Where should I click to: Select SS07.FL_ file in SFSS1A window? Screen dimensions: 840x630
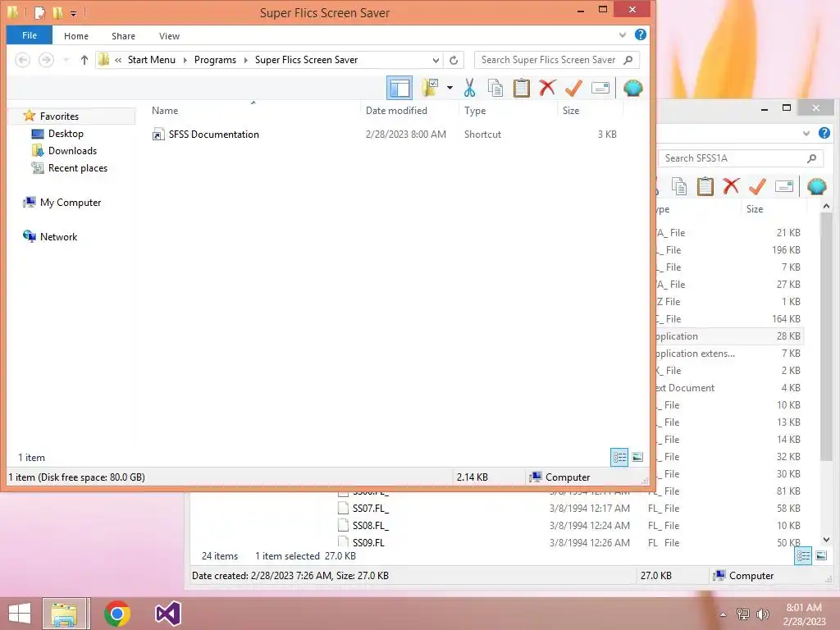pyautogui.click(x=371, y=509)
